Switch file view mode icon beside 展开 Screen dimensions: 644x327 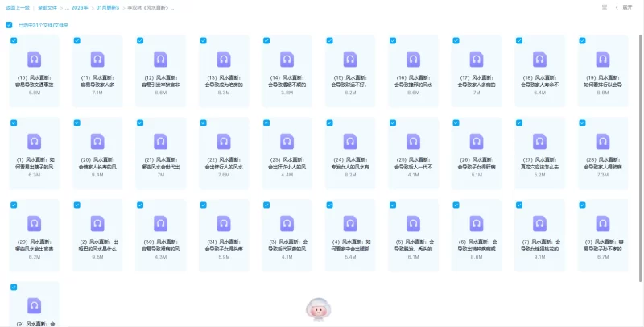tap(605, 7)
